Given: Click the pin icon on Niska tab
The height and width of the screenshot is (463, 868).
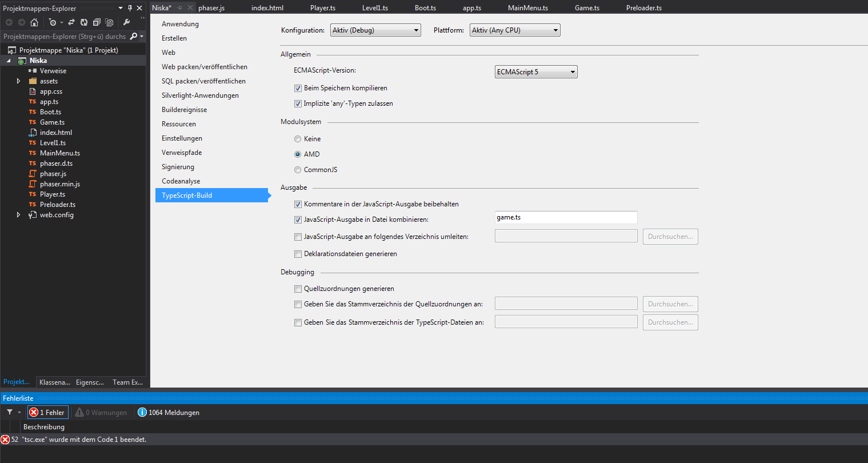Looking at the screenshot, I should 180,7.
